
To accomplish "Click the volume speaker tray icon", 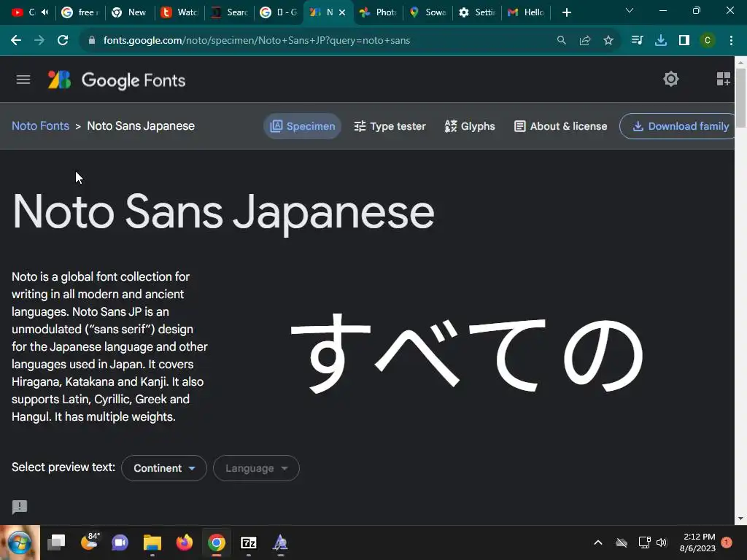I will (662, 542).
